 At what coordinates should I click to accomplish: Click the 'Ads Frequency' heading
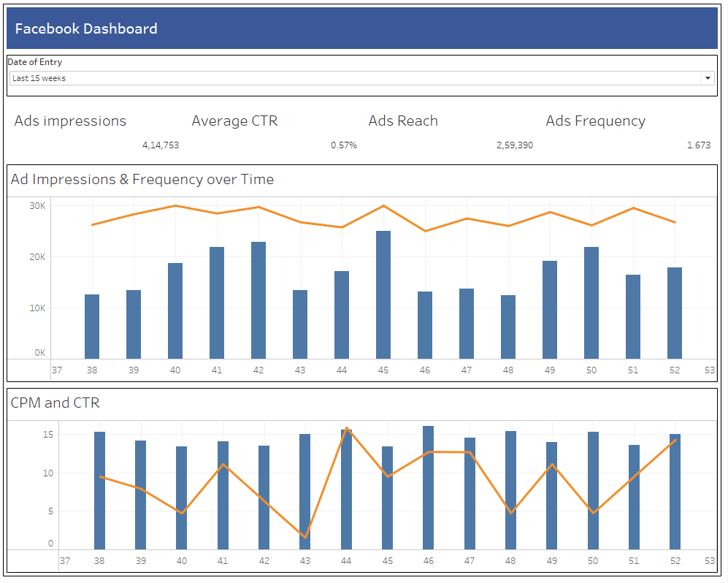coord(596,121)
